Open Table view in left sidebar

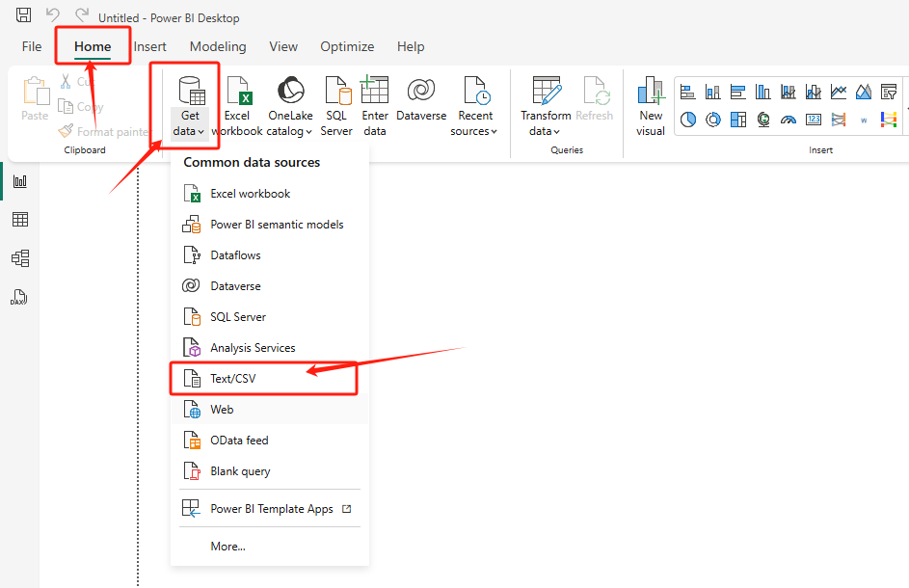tap(20, 219)
